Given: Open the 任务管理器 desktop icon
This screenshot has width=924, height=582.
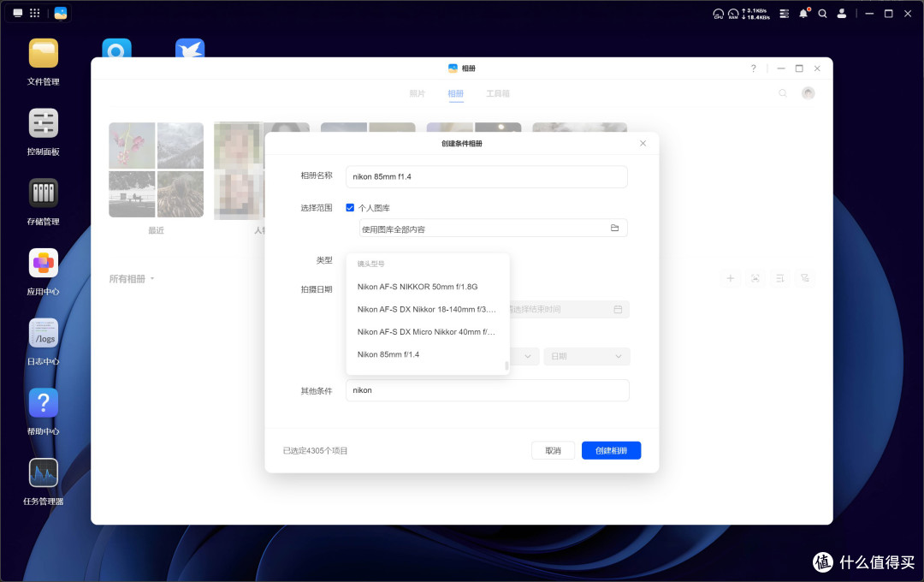Looking at the screenshot, I should pos(43,473).
